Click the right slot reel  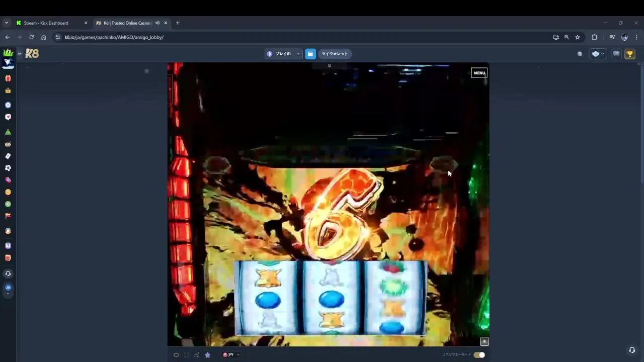[x=394, y=298]
